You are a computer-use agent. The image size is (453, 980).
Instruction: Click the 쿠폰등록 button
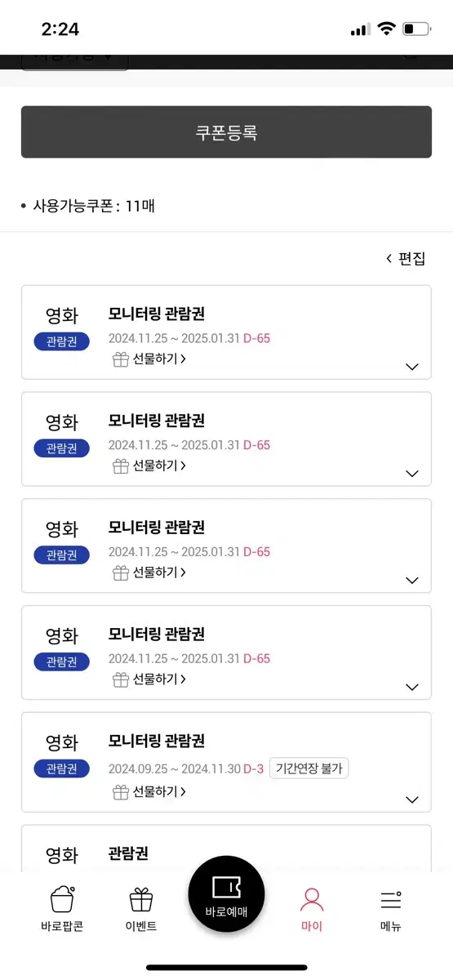coord(226,132)
